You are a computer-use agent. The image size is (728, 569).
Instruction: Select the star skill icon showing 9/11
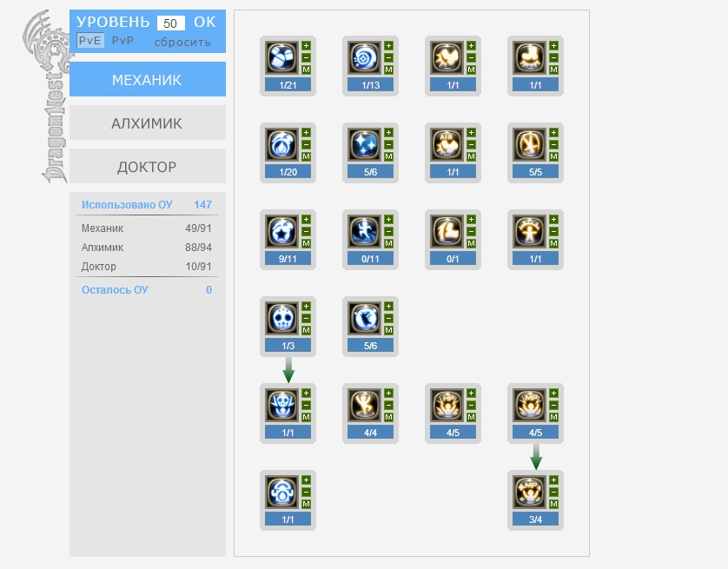281,232
